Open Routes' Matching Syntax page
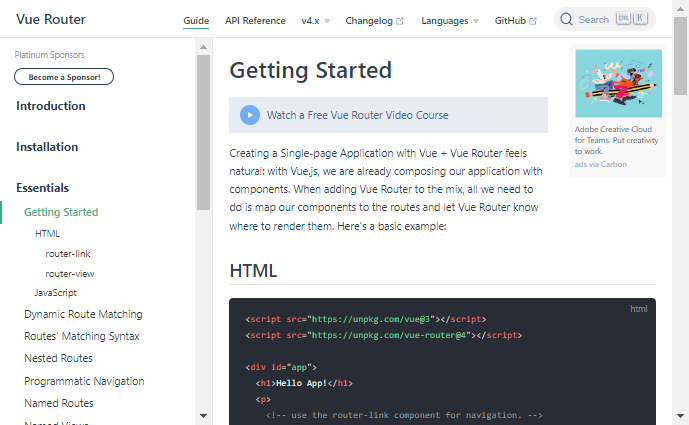689x425 pixels. coord(82,336)
